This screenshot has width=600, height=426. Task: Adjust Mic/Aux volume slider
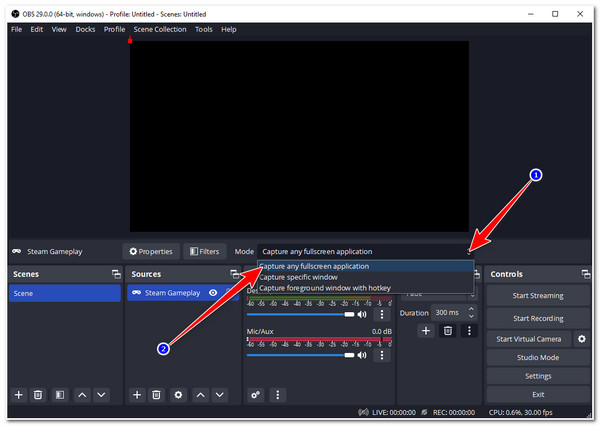(301, 355)
